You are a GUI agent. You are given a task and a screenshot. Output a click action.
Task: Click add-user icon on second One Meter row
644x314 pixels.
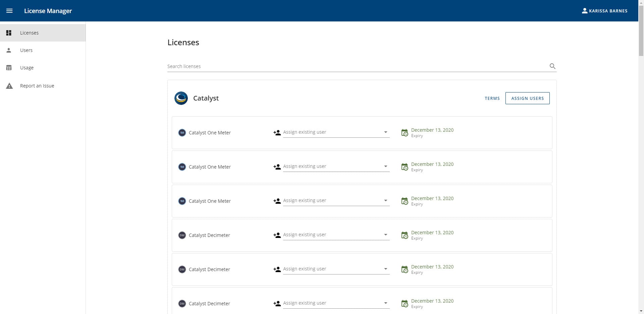(x=277, y=167)
